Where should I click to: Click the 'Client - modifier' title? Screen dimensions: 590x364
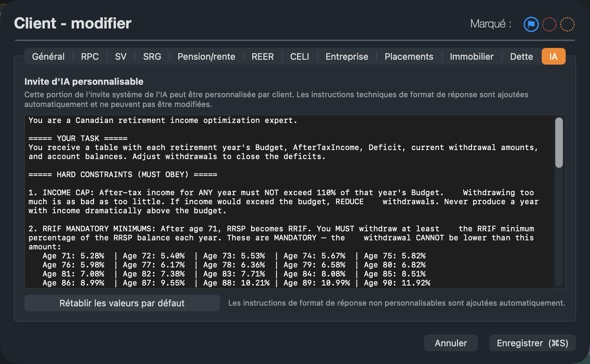point(73,24)
